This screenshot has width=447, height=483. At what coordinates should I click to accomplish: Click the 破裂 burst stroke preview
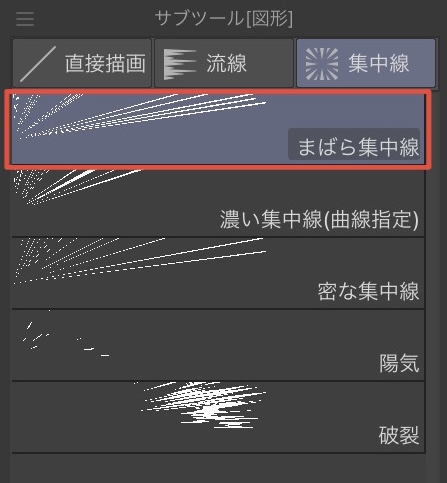(x=200, y=405)
